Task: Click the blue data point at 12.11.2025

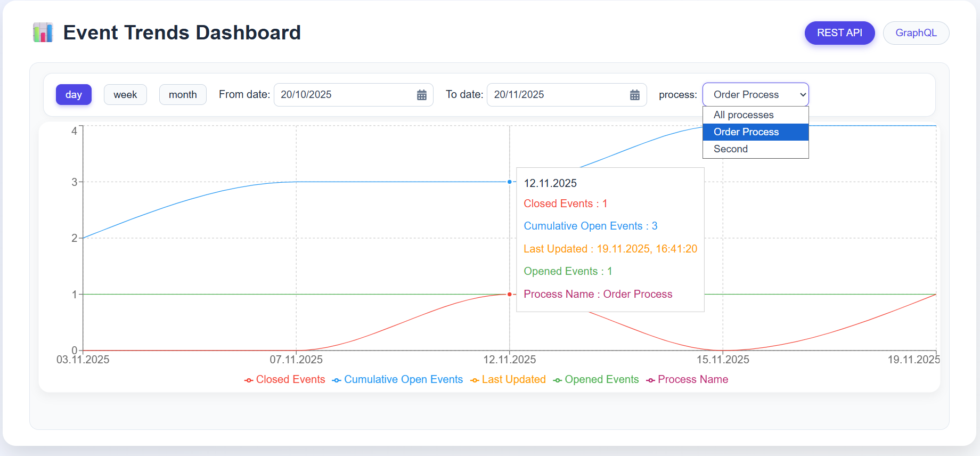Action: pos(510,182)
